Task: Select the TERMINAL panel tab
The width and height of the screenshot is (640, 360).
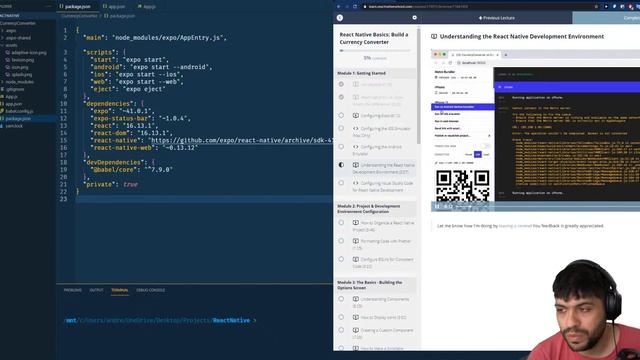Action: coord(120,290)
